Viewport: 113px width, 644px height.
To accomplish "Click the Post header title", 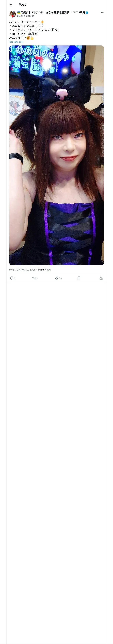I will point(22,5).
